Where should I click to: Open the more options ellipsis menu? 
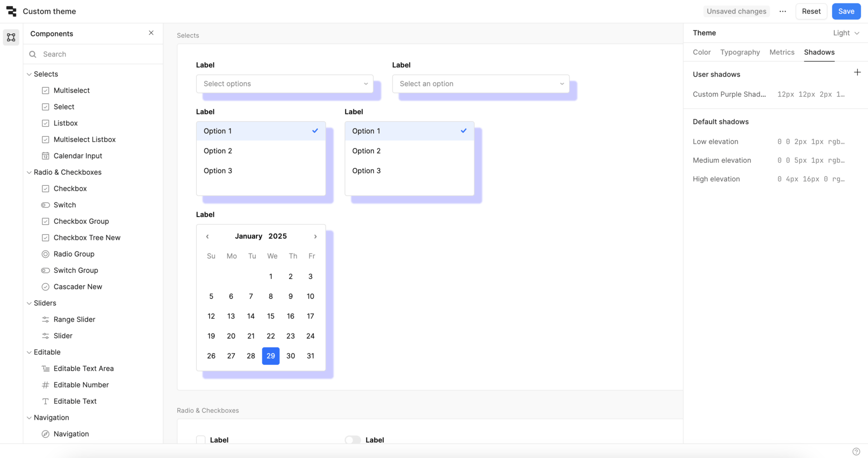click(x=783, y=11)
